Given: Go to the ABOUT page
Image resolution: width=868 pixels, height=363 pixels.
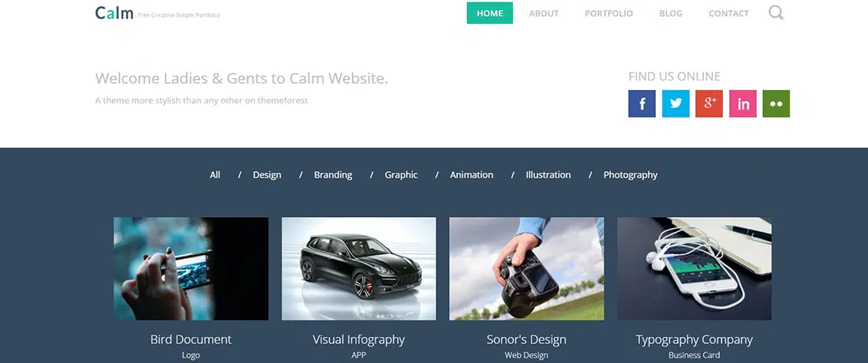Looking at the screenshot, I should tap(544, 13).
